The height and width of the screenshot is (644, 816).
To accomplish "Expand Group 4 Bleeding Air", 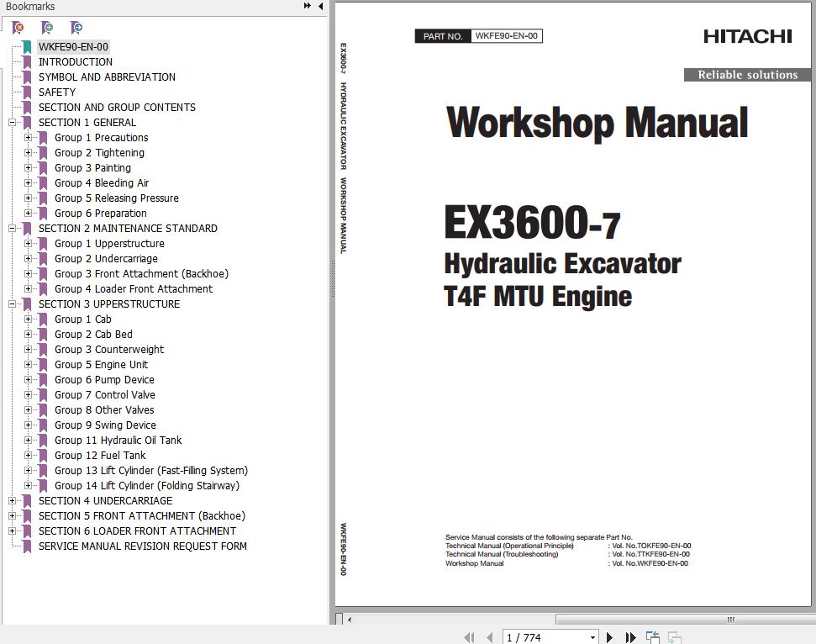I will pyautogui.click(x=28, y=182).
